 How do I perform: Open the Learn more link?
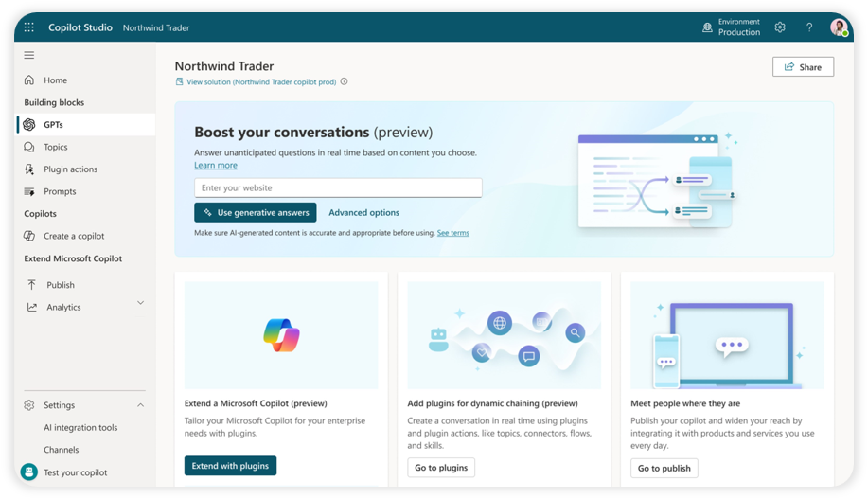coord(216,166)
